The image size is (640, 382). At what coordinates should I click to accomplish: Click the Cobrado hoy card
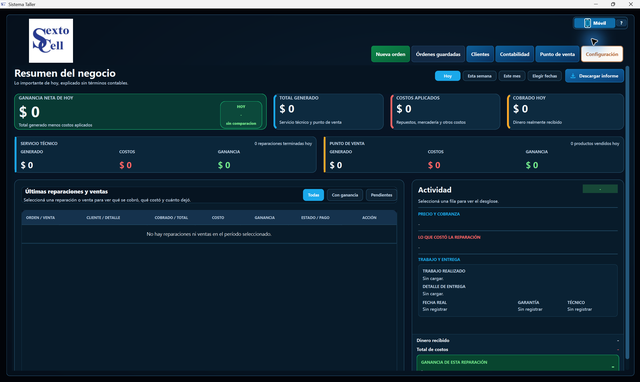565,111
